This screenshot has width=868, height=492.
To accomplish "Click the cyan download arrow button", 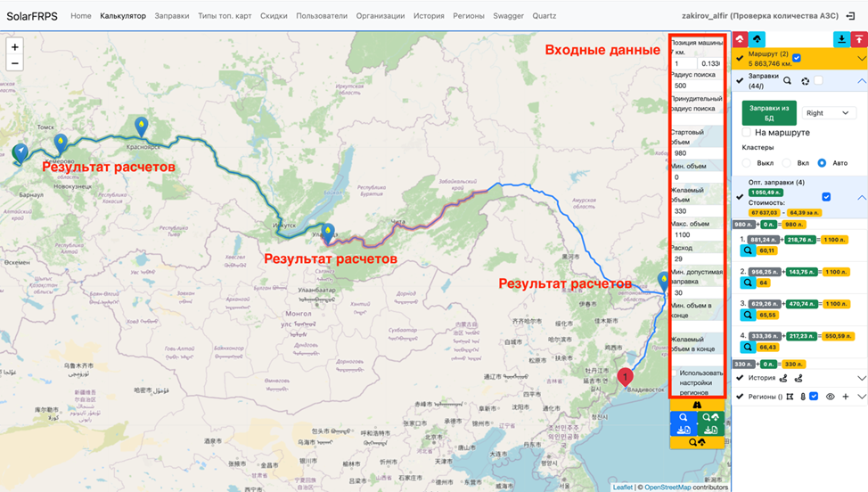I will click(841, 39).
